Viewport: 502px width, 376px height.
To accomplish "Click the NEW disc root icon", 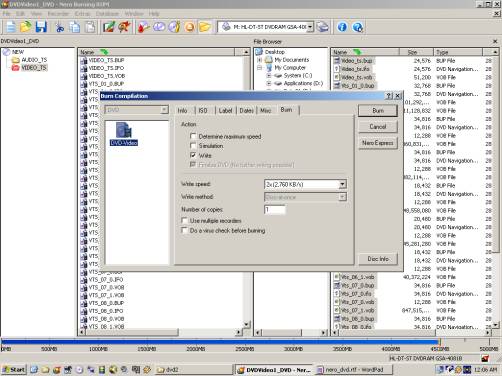I will tap(7, 52).
